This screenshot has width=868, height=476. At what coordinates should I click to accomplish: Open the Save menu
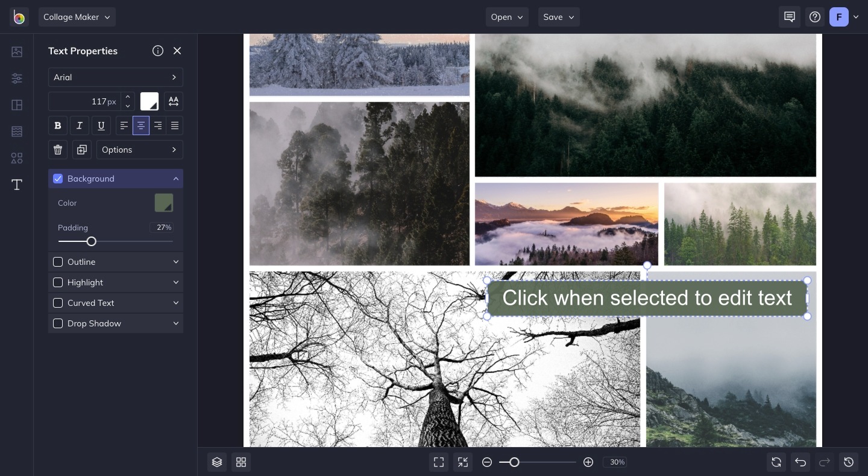(559, 17)
